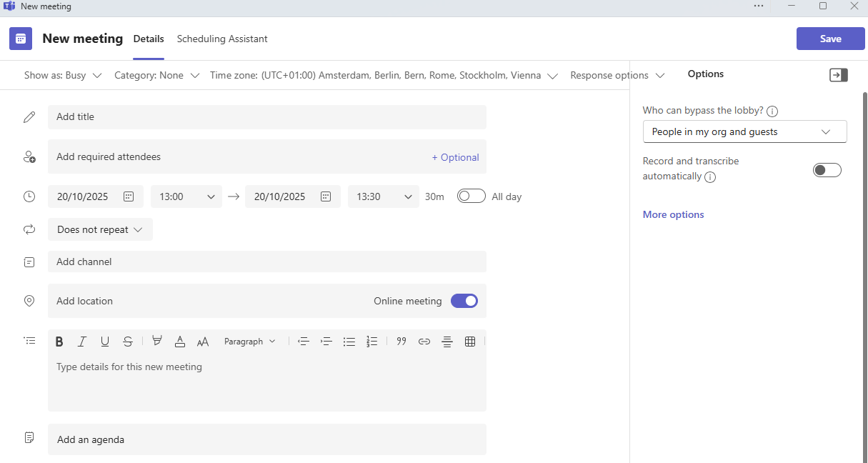Screen dimensions: 868x463
Task: Switch to the Scheduling Assistant tab
Action: pos(222,39)
